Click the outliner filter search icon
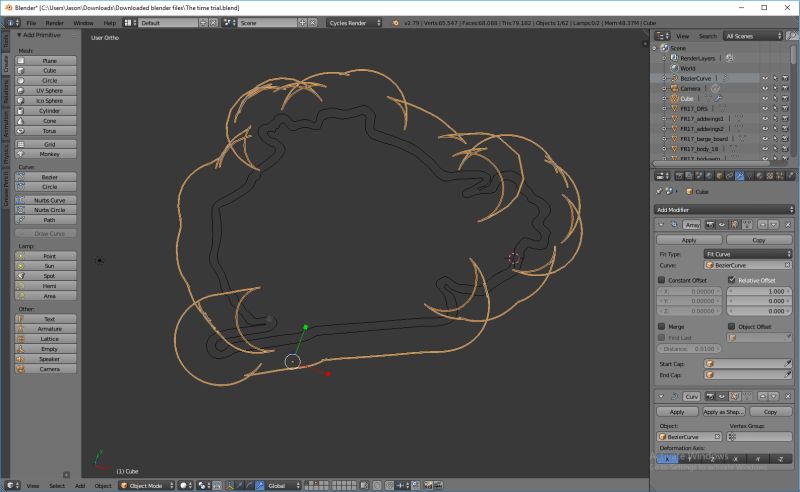The width and height of the screenshot is (800, 492). [x=791, y=36]
